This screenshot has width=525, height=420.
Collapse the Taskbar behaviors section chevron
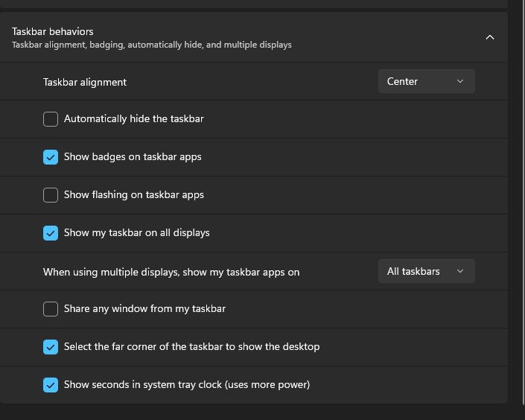tap(489, 37)
